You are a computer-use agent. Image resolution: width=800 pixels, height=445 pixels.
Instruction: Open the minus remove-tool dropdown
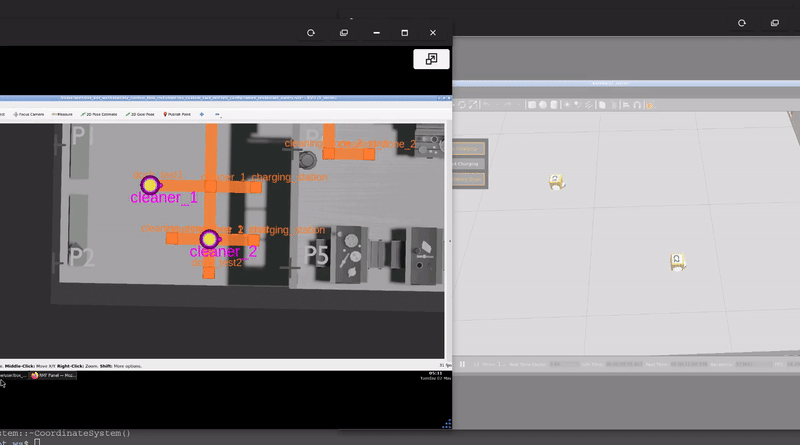click(218, 114)
